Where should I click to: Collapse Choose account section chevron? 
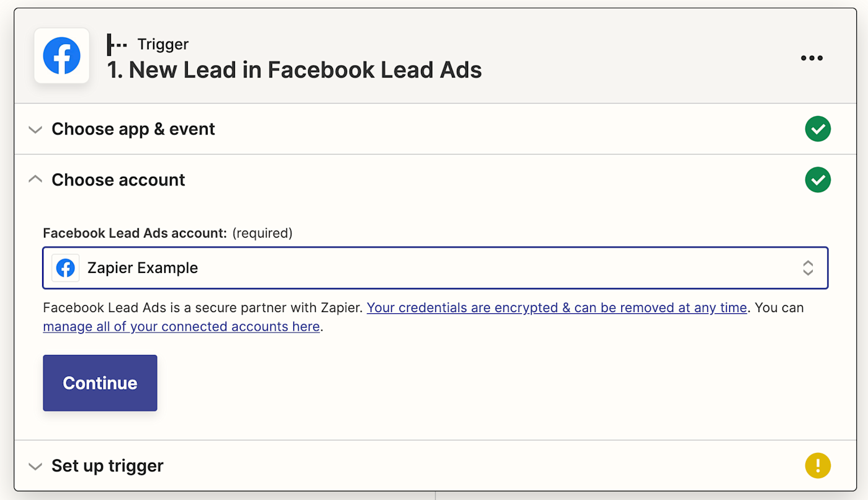[36, 179]
